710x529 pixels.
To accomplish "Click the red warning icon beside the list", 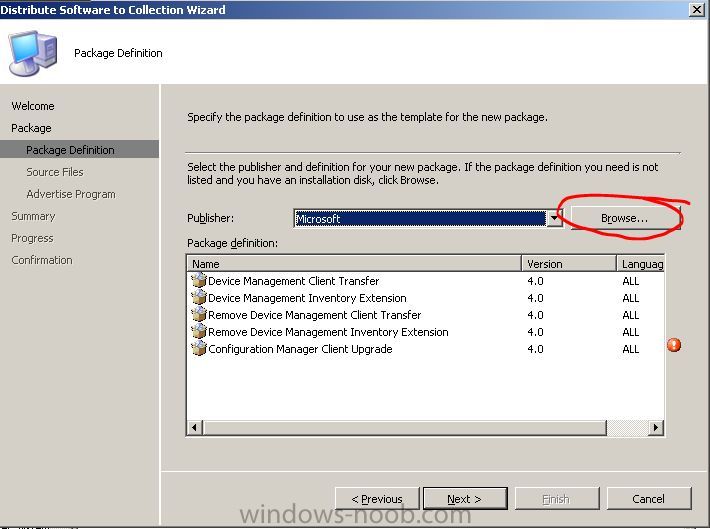I will (674, 345).
